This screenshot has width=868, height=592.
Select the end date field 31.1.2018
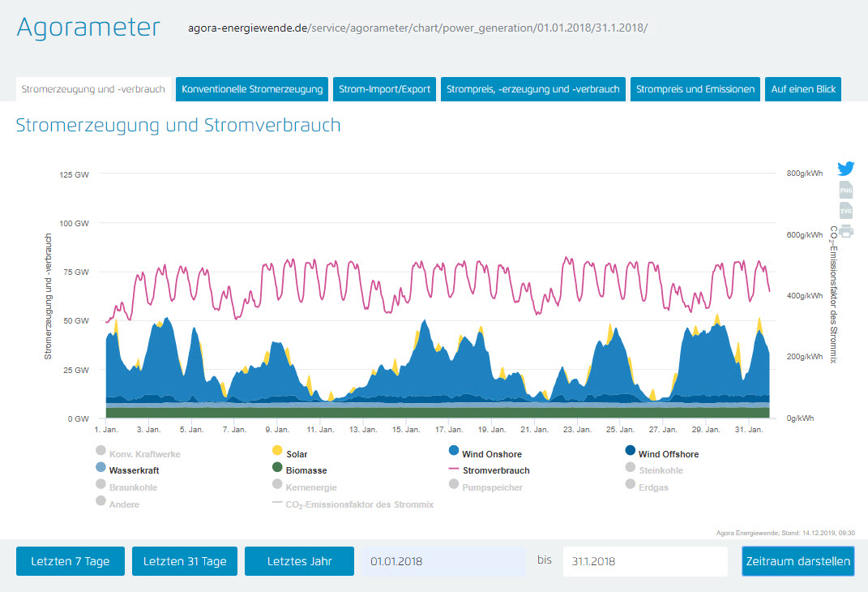pyautogui.click(x=645, y=561)
